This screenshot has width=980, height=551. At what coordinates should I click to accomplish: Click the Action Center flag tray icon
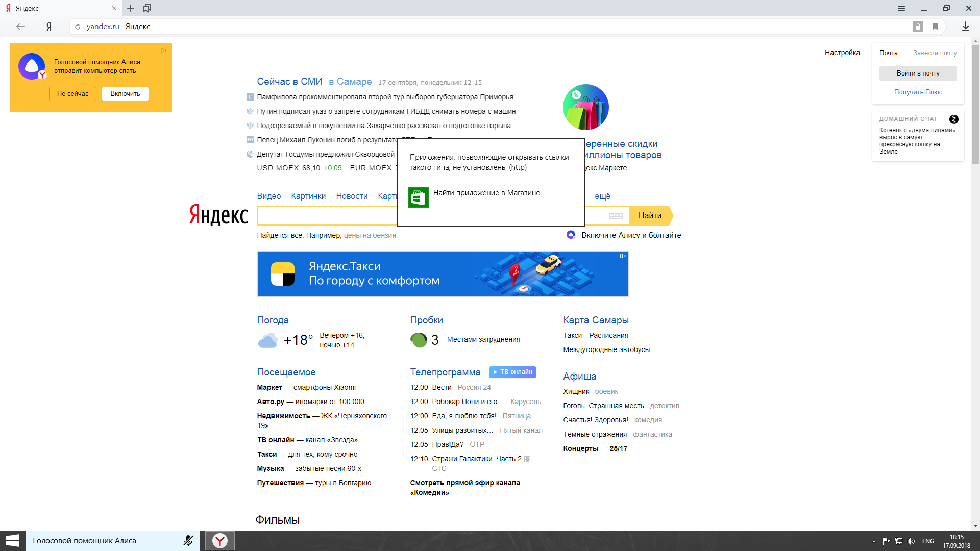[886, 541]
